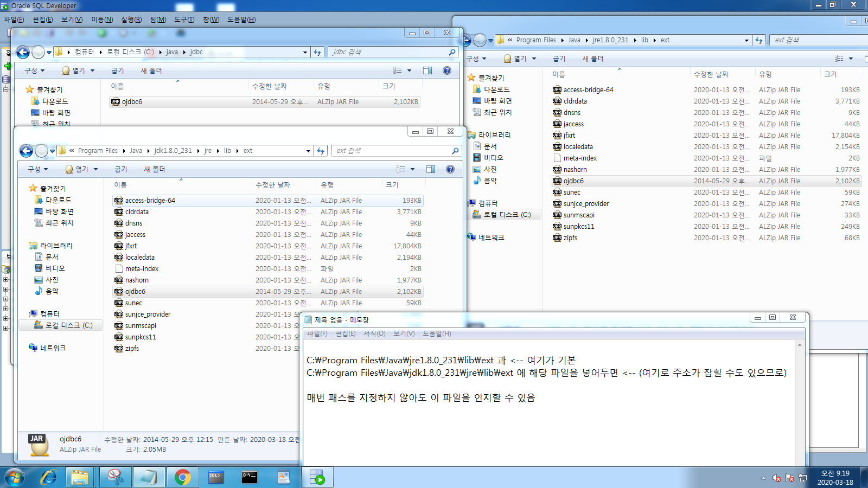Image resolution: width=868 pixels, height=488 pixels.
Task: Create 새 폴더 in the jre1.8.0_231 window
Action: coord(593,59)
